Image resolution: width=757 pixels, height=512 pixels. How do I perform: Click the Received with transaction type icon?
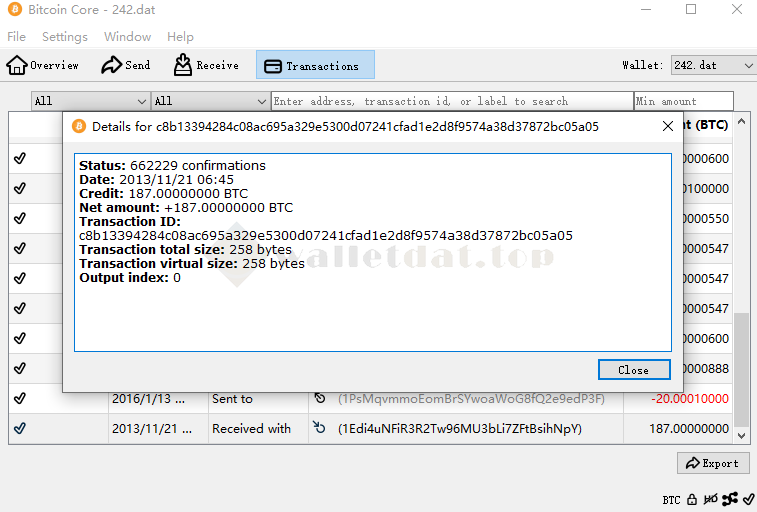coord(319,428)
